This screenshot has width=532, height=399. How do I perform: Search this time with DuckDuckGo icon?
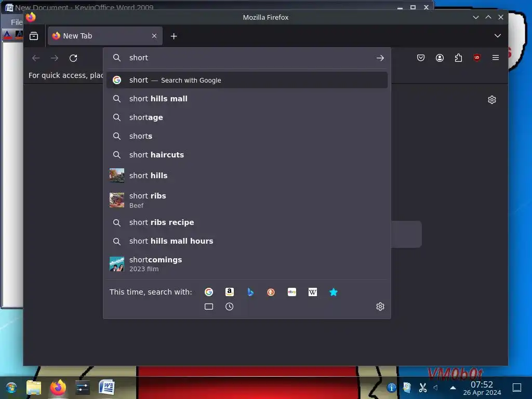(x=271, y=292)
